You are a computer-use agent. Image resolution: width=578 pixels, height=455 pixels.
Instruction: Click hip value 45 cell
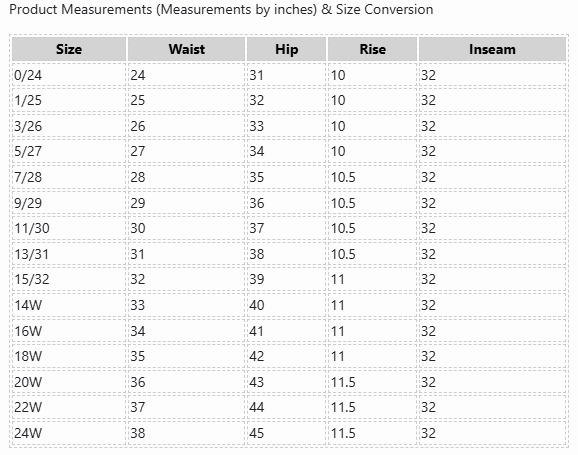[x=286, y=433]
